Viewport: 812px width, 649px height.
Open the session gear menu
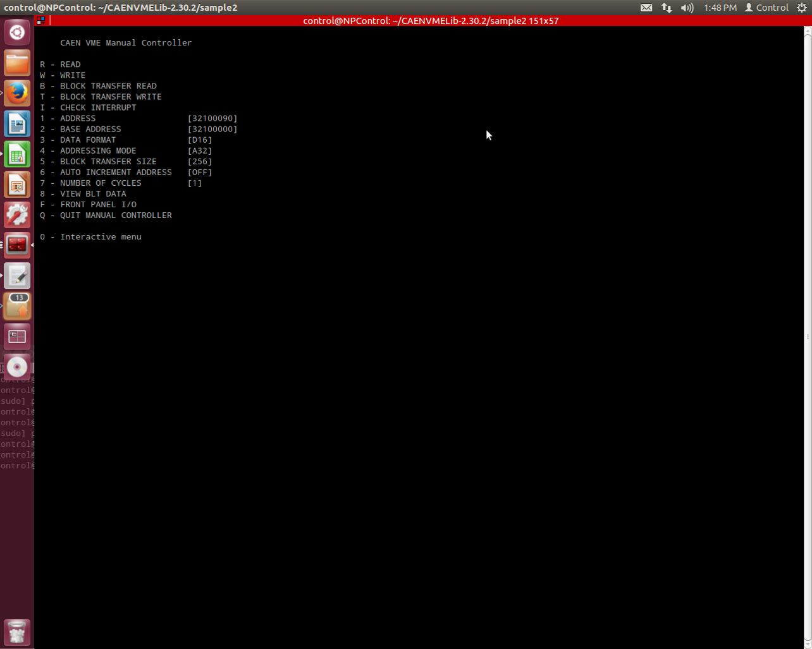801,8
